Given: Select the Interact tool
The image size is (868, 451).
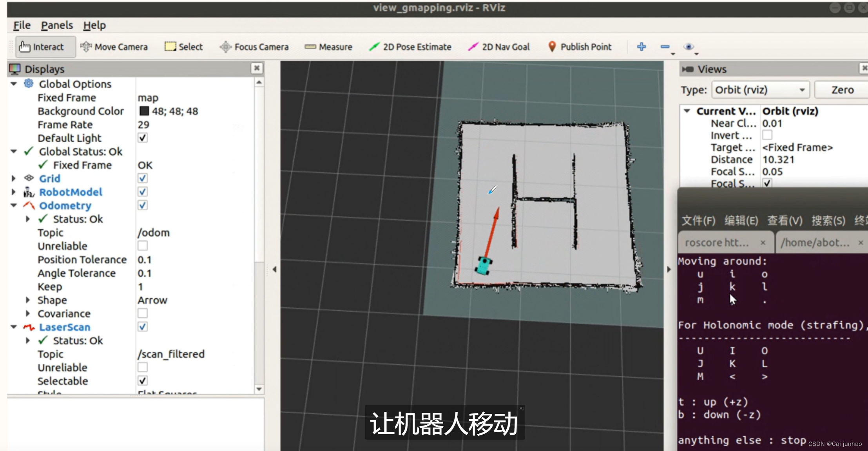Looking at the screenshot, I should (45, 47).
